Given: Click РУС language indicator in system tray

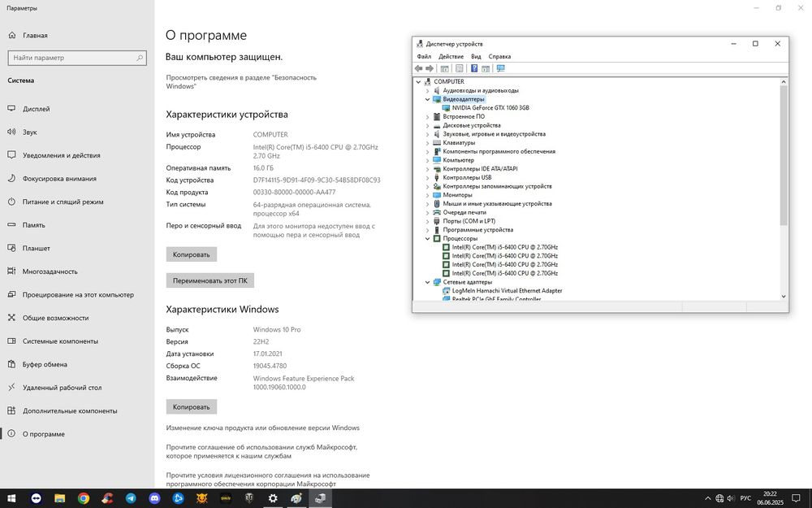Looking at the screenshot, I should click(x=745, y=498).
